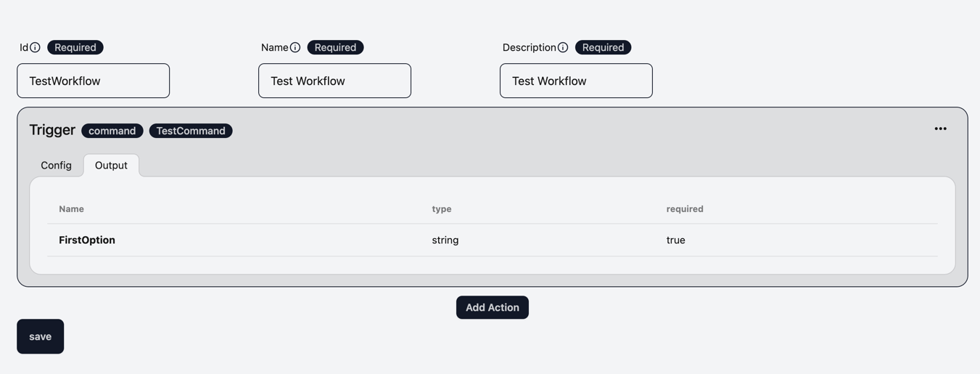Click the required column header
This screenshot has width=980, height=374.
685,208
